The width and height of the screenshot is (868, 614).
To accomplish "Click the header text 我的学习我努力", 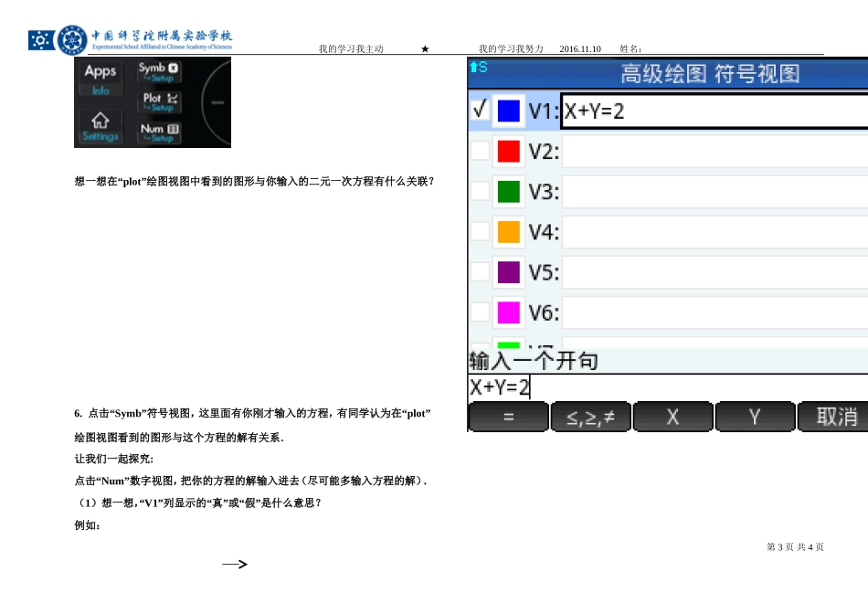I will [x=511, y=48].
